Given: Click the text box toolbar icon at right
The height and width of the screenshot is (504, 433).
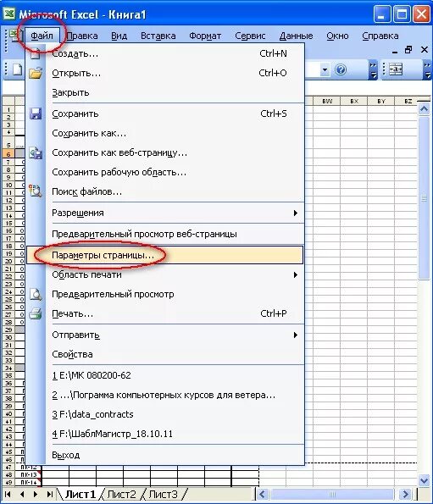Looking at the screenshot, I should click(x=396, y=69).
